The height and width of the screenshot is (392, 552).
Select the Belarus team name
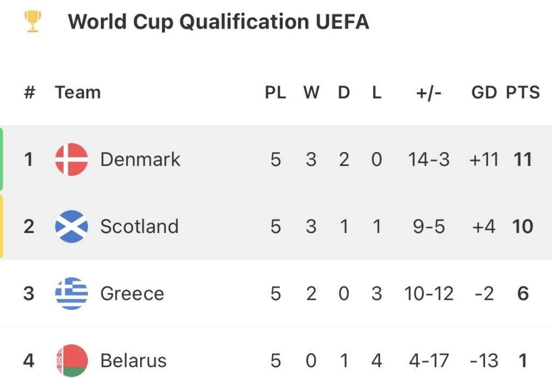tap(133, 361)
